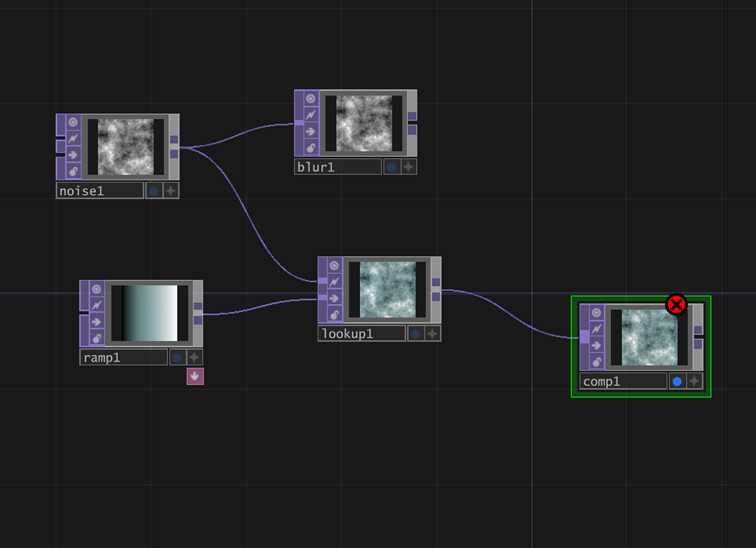
Task: Enable the display flag dot on noise1
Action: (x=154, y=191)
